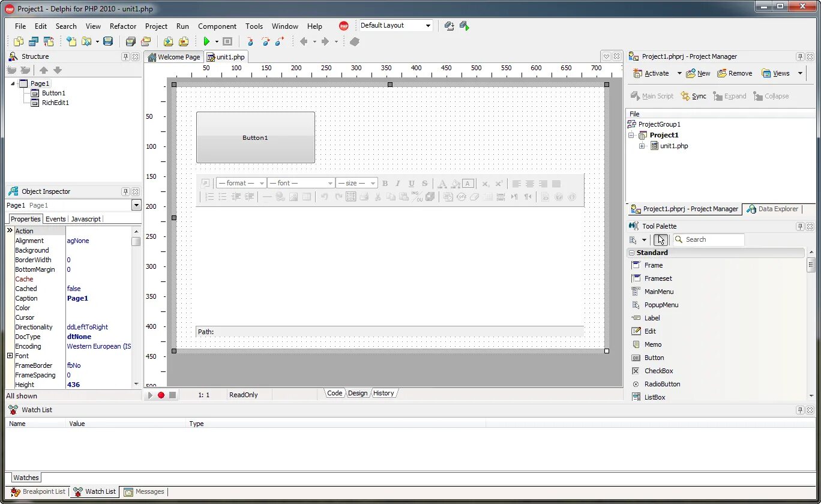Screen dimensions: 821x504
Task: Toggle the pin on Watch List panel
Action: (800, 410)
